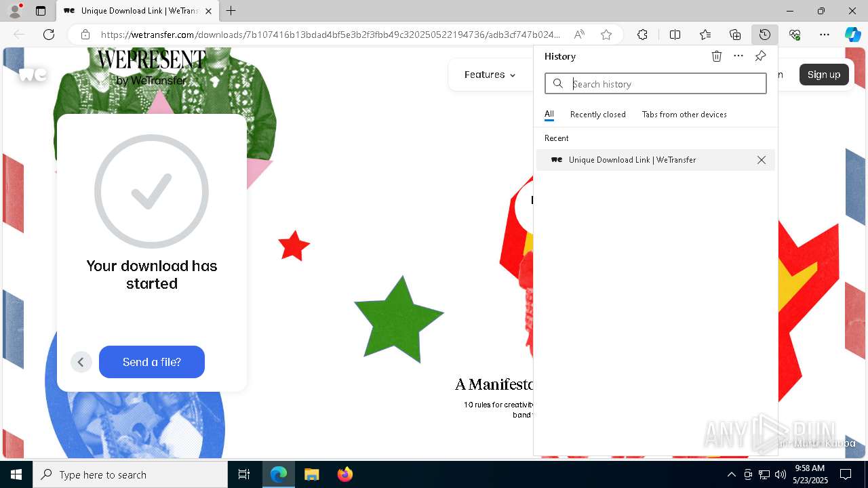Screen dimensions: 868x488
Task: Open the notification center icon
Action: click(846, 474)
